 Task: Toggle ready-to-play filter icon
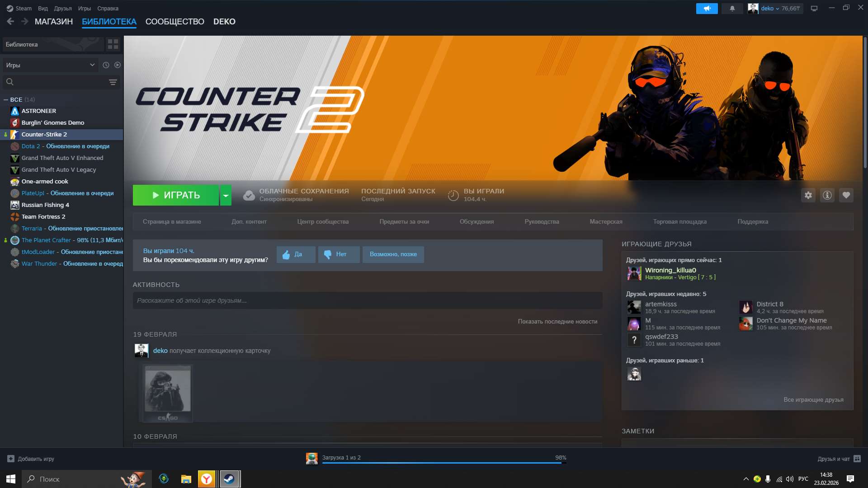[x=118, y=65]
